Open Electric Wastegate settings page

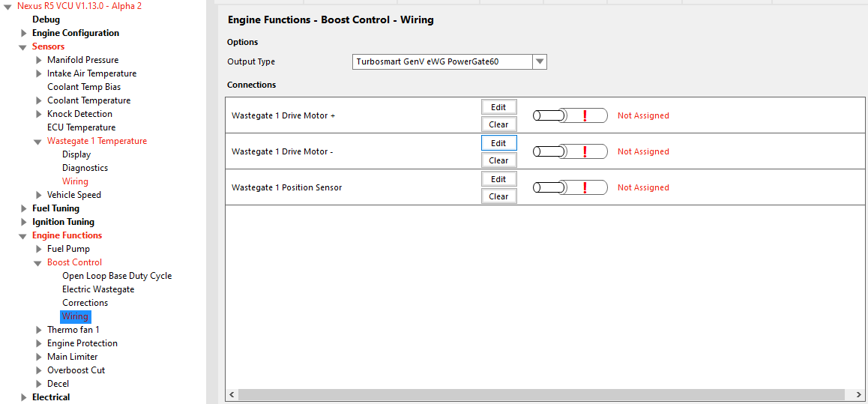tap(98, 289)
